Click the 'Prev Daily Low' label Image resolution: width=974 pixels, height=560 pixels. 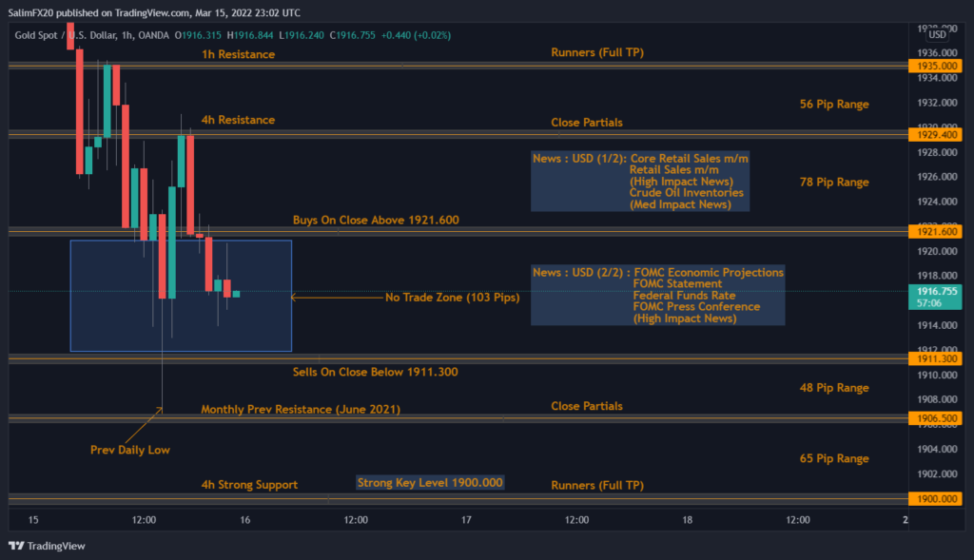pos(130,450)
